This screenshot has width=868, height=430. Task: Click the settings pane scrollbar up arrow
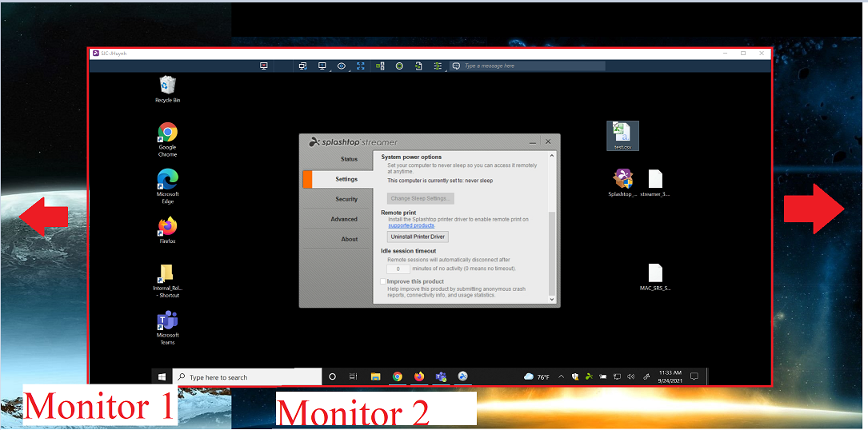tap(551, 157)
